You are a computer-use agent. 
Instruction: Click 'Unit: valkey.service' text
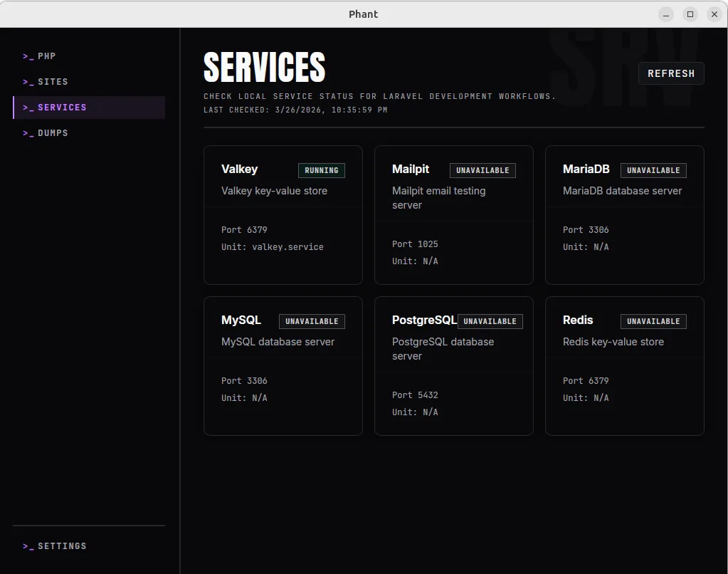272,247
